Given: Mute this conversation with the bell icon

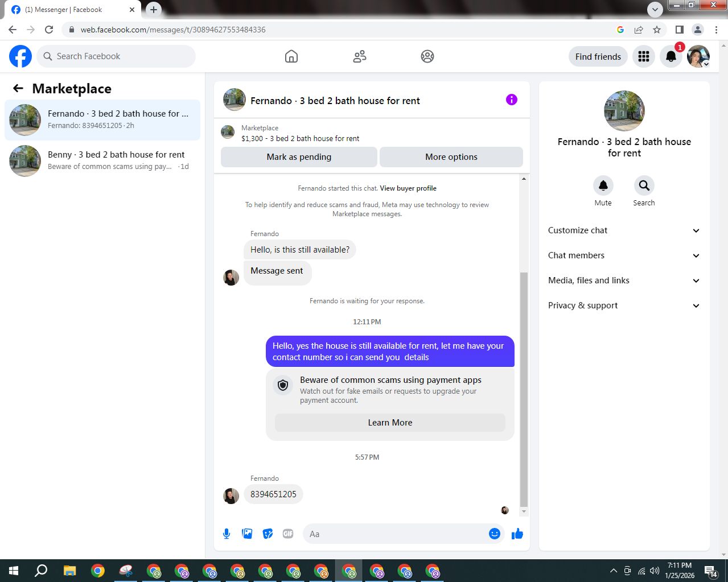Looking at the screenshot, I should (x=603, y=185).
